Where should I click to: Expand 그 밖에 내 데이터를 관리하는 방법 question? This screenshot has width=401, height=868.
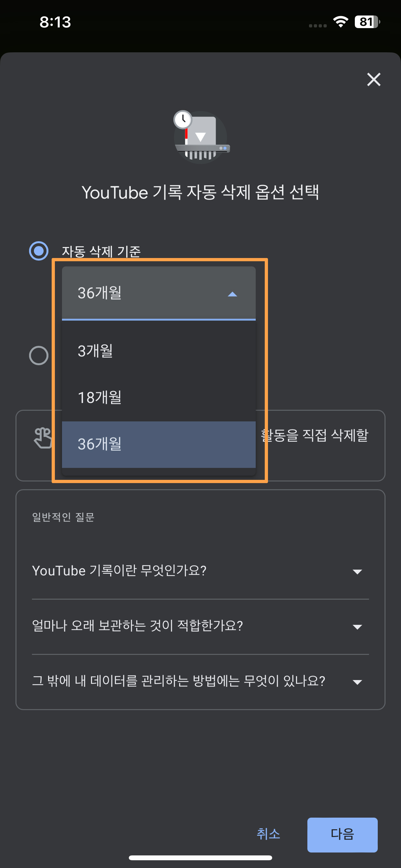click(200, 682)
